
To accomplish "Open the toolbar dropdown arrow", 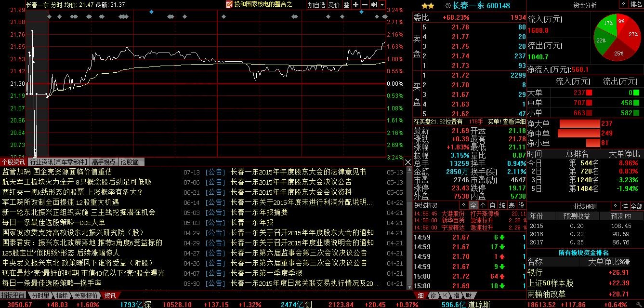I will click(x=381, y=5).
